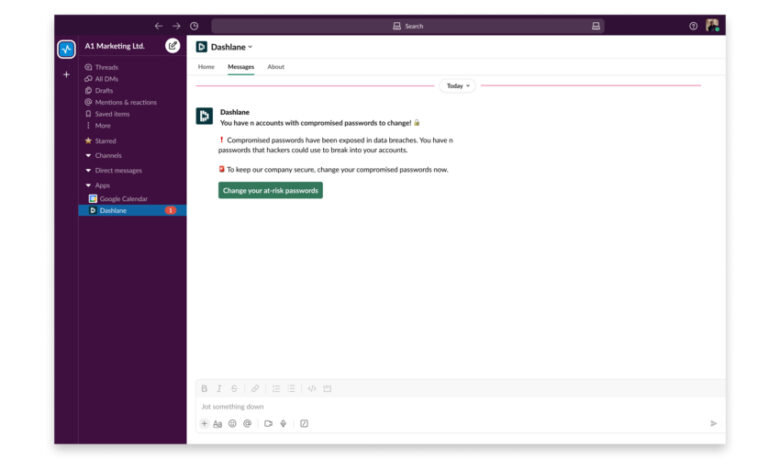This screenshot has width=780, height=470.
Task: Go back with the left arrow
Action: 158,26
